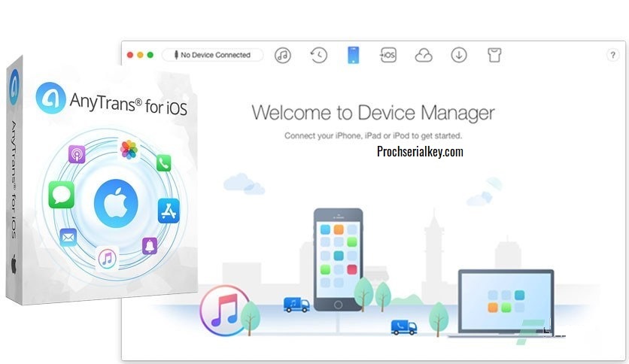
Task: Click the blue music delivery truck
Action: [x=296, y=305]
